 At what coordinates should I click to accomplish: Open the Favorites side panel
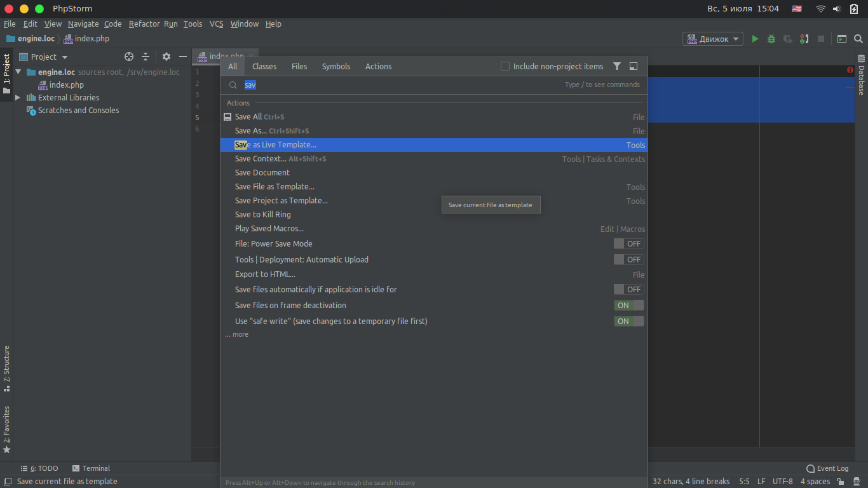pos(6,430)
